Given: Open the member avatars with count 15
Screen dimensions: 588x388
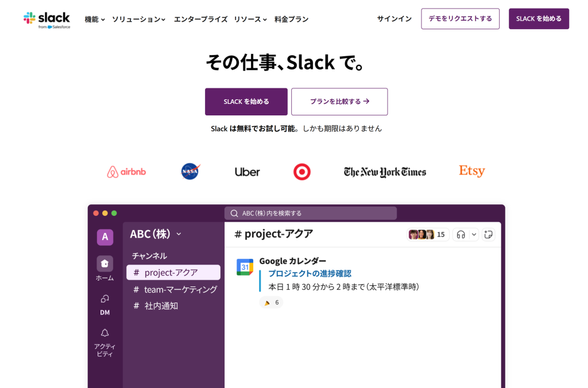Looking at the screenshot, I should pyautogui.click(x=427, y=235).
